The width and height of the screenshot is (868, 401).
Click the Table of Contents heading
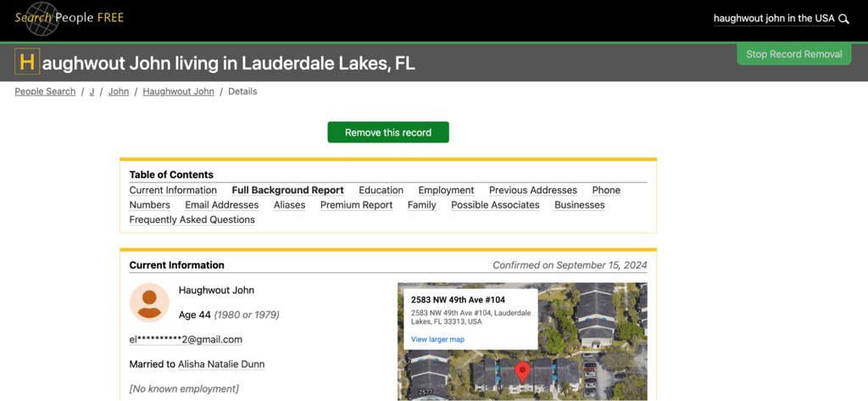coord(171,175)
